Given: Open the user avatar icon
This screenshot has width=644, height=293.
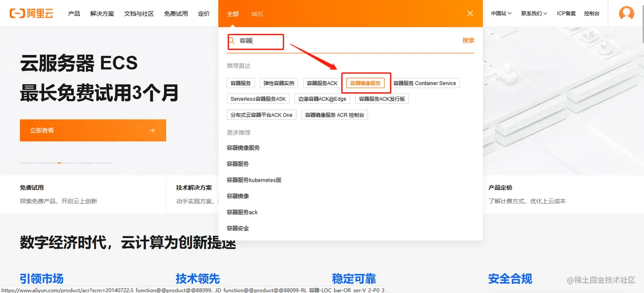Looking at the screenshot, I should click(x=626, y=13).
